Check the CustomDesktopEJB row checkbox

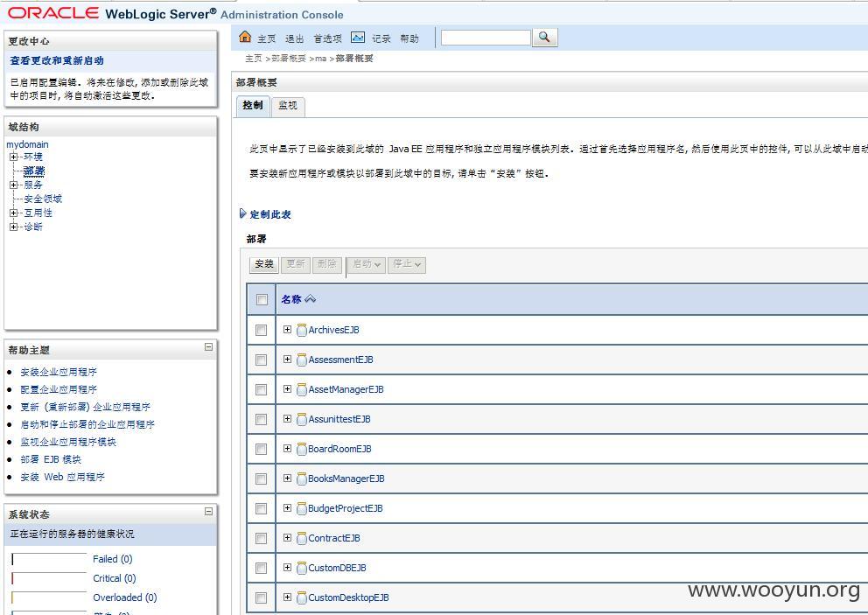(x=262, y=598)
